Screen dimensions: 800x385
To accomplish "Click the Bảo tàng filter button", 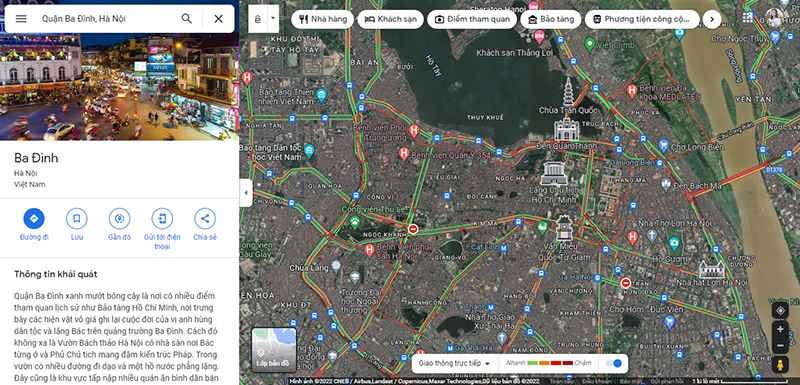I will click(x=551, y=19).
